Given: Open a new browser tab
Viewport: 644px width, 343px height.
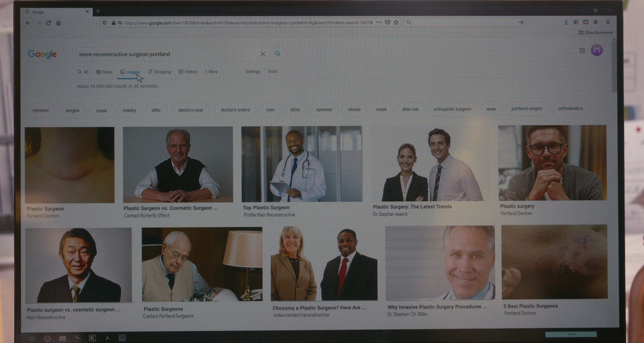Looking at the screenshot, I should [98, 11].
